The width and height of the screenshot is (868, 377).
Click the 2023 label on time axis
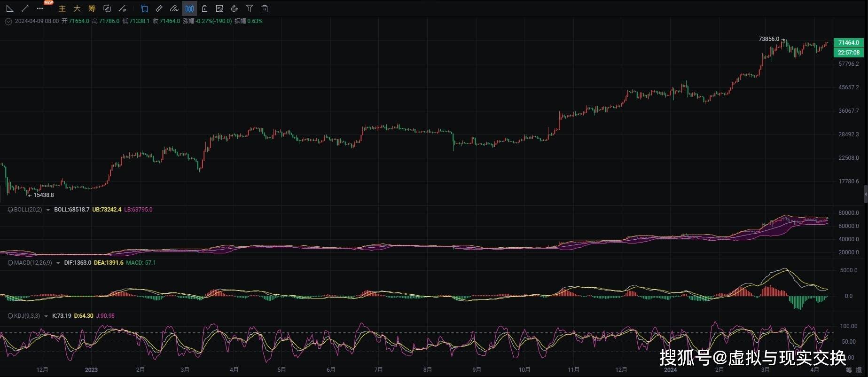[x=91, y=370]
